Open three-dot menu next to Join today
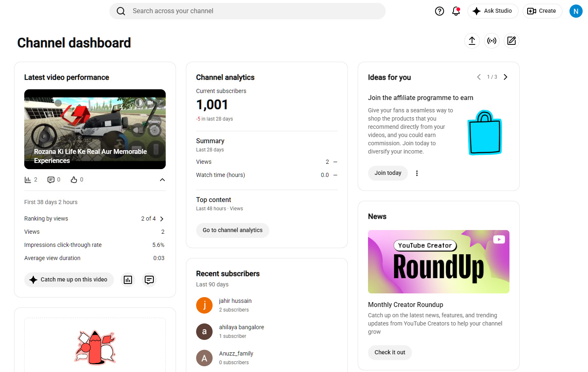Image resolution: width=588 pixels, height=372 pixels. click(x=417, y=173)
